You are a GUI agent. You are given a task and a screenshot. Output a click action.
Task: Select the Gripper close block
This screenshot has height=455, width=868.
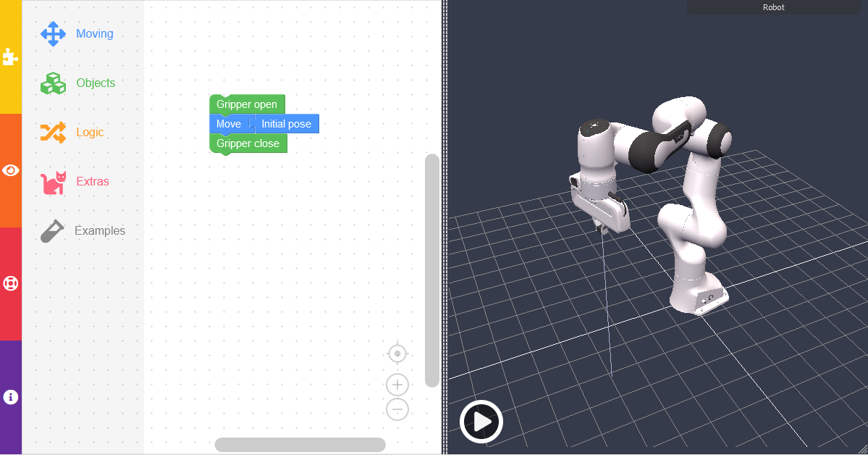[248, 143]
